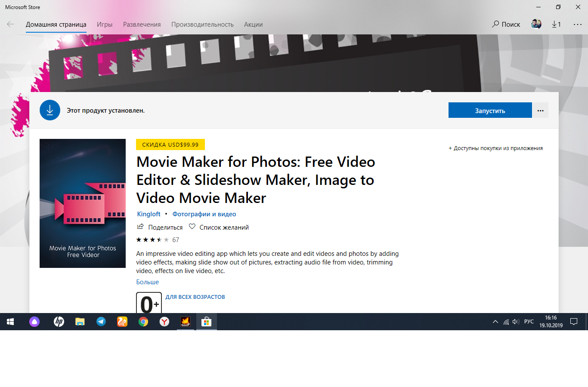Launch Google Chrome from the taskbar
588x387 pixels.
point(143,322)
